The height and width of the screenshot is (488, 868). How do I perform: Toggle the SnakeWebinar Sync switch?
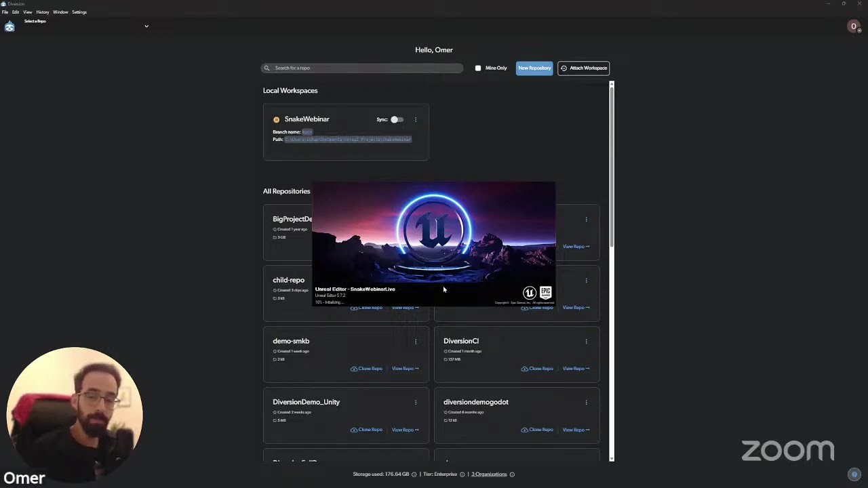click(397, 119)
